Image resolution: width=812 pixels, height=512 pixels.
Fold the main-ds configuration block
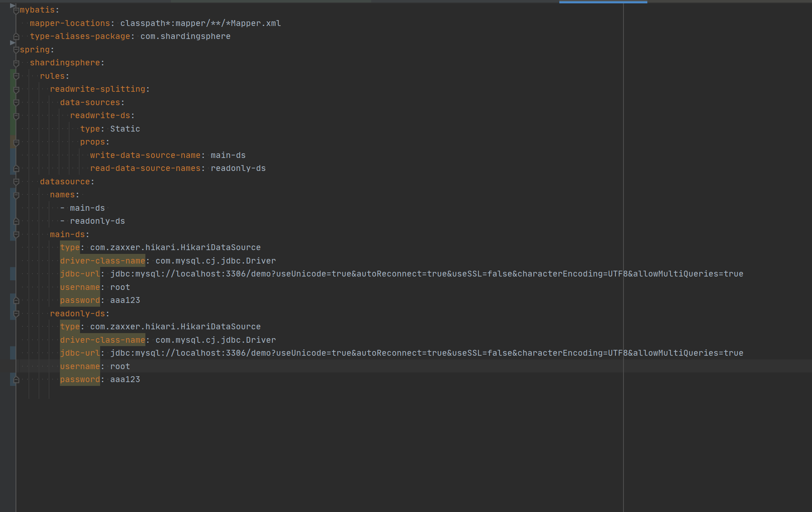(16, 235)
